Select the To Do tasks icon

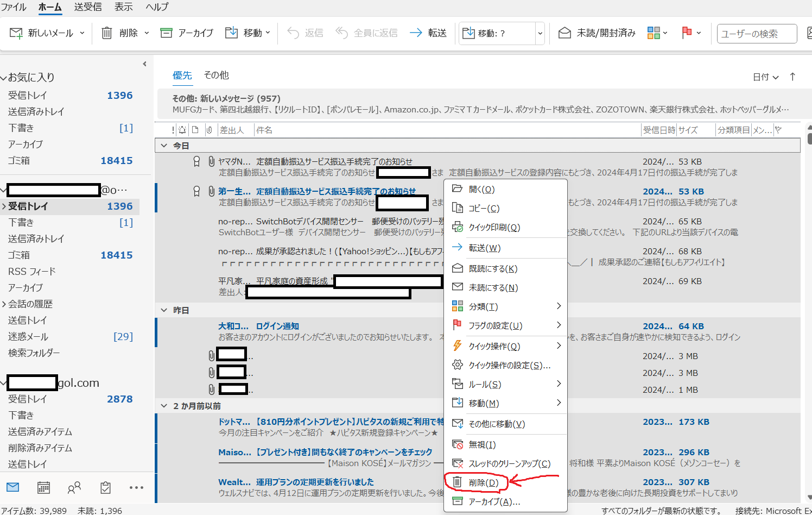pos(105,487)
